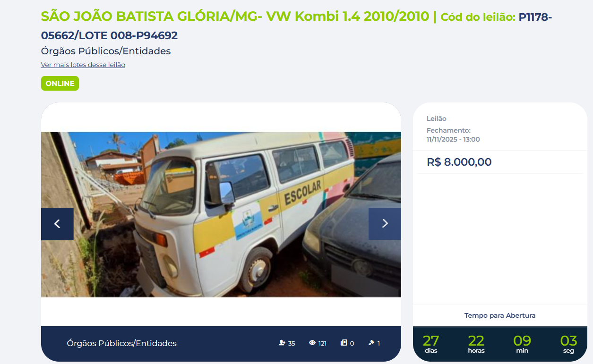Click the 22 horas countdown box
593x364 pixels.
tap(476, 344)
